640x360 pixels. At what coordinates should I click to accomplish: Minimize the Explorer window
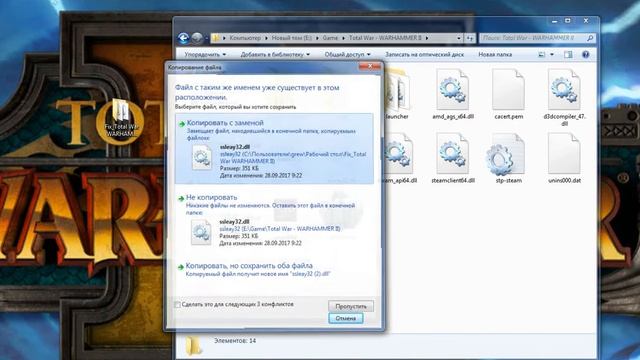coord(554,20)
